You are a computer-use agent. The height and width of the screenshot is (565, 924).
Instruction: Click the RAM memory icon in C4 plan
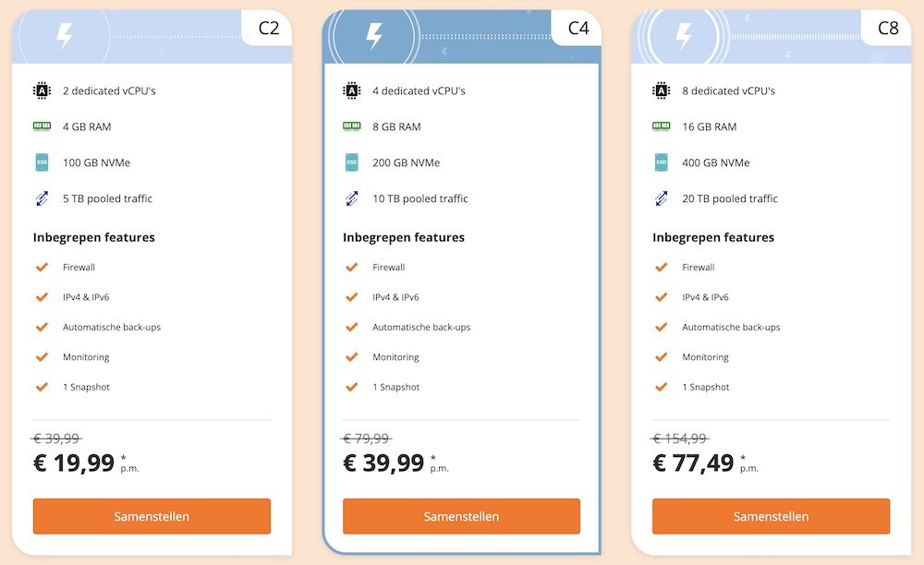[x=351, y=126]
